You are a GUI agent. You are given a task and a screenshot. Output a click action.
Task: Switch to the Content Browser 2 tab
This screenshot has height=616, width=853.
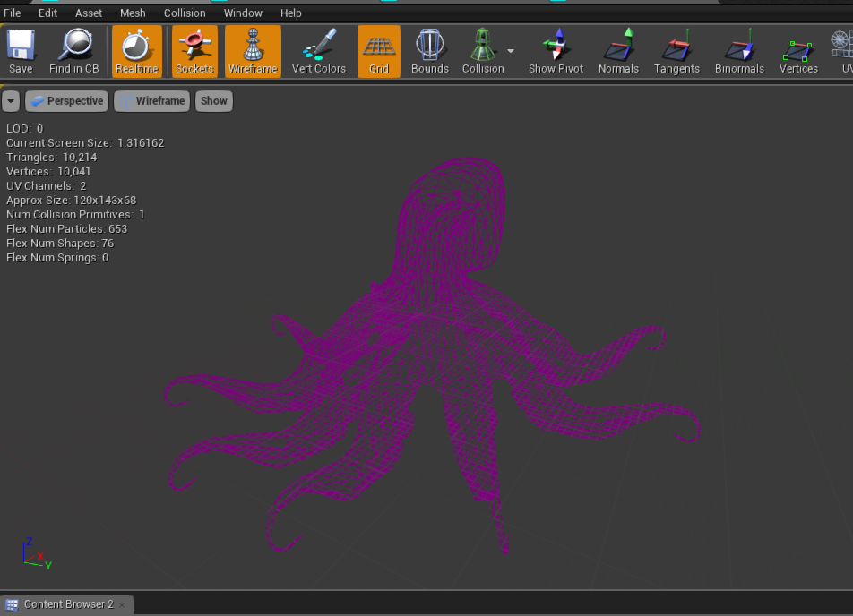tap(68, 604)
